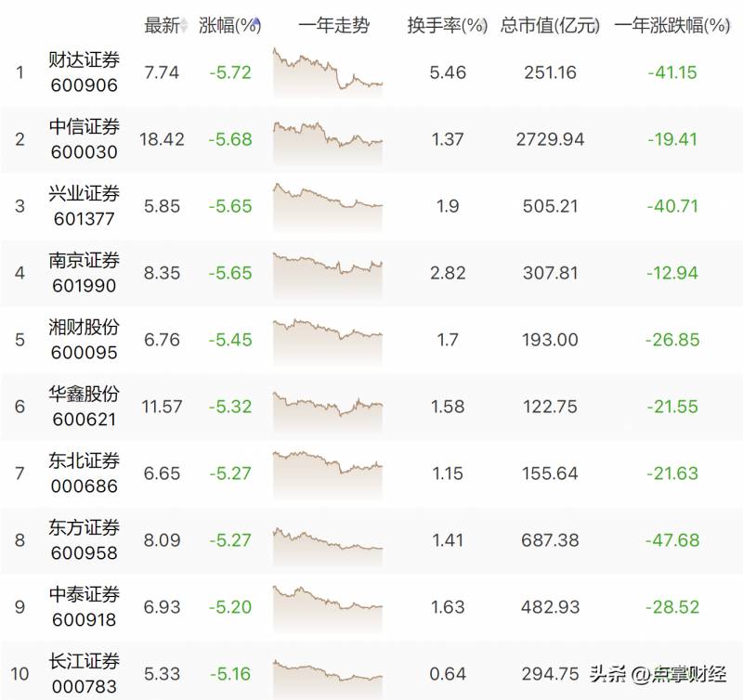Image resolution: width=743 pixels, height=700 pixels.
Task: Select latest price 7.74
Action: click(x=162, y=72)
